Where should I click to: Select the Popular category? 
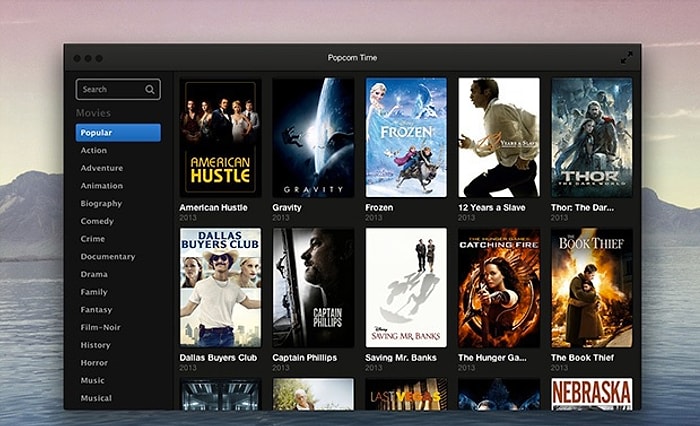coord(118,133)
